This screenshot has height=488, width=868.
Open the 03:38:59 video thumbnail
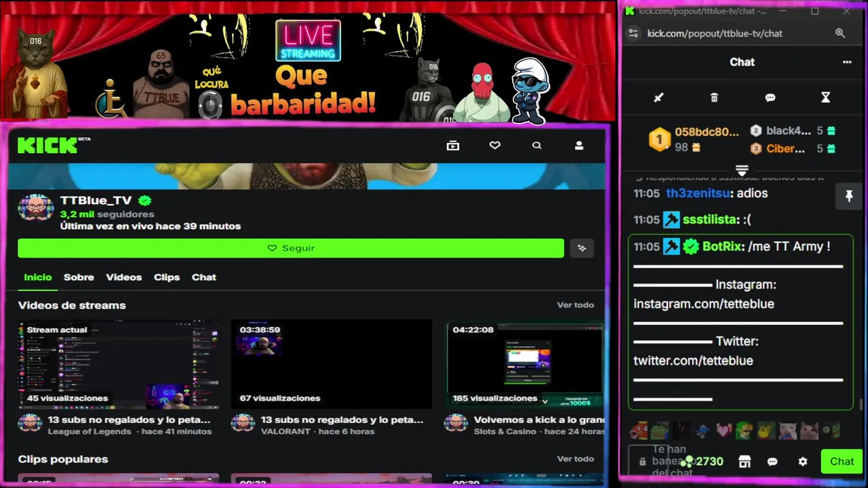332,365
